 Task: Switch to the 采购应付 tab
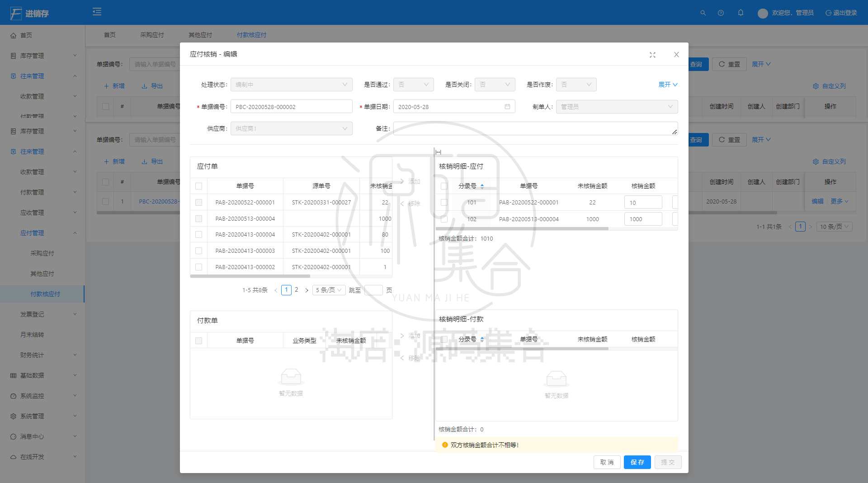152,35
